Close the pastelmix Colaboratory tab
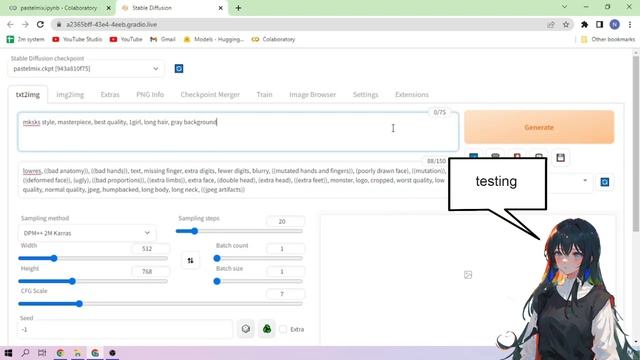The width and height of the screenshot is (640, 360). 109,8
